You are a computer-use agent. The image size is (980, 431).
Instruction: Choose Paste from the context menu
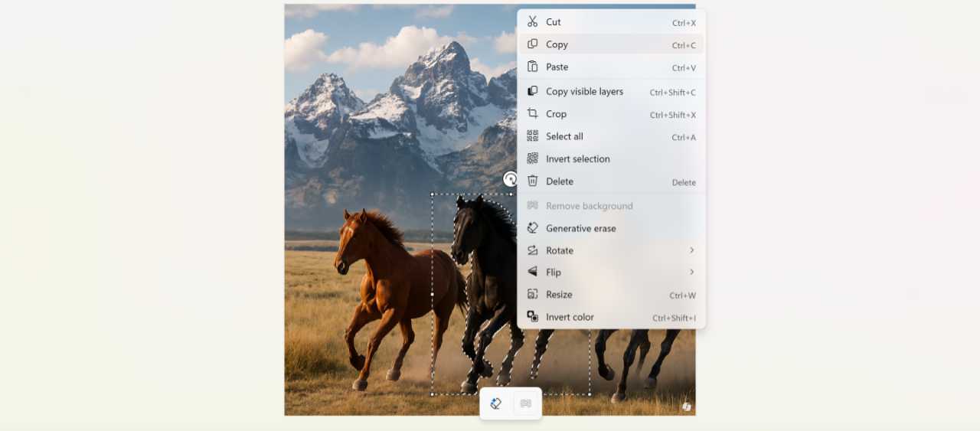[x=611, y=67]
